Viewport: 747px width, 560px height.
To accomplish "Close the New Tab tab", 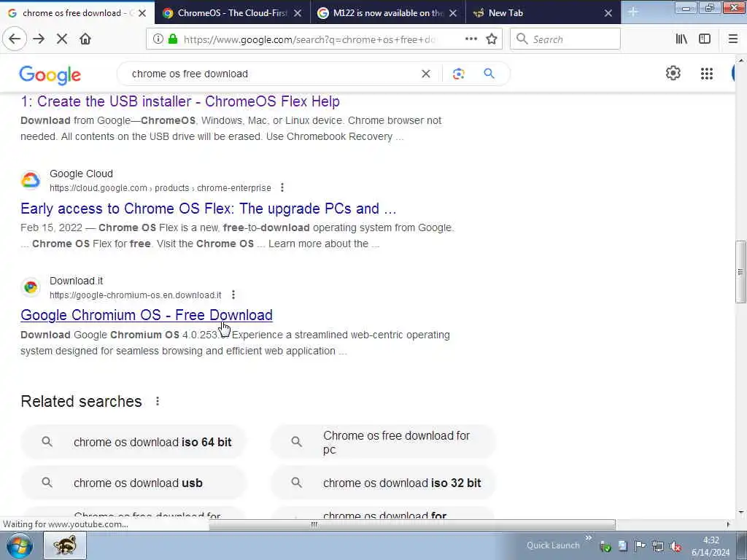I will pos(608,13).
